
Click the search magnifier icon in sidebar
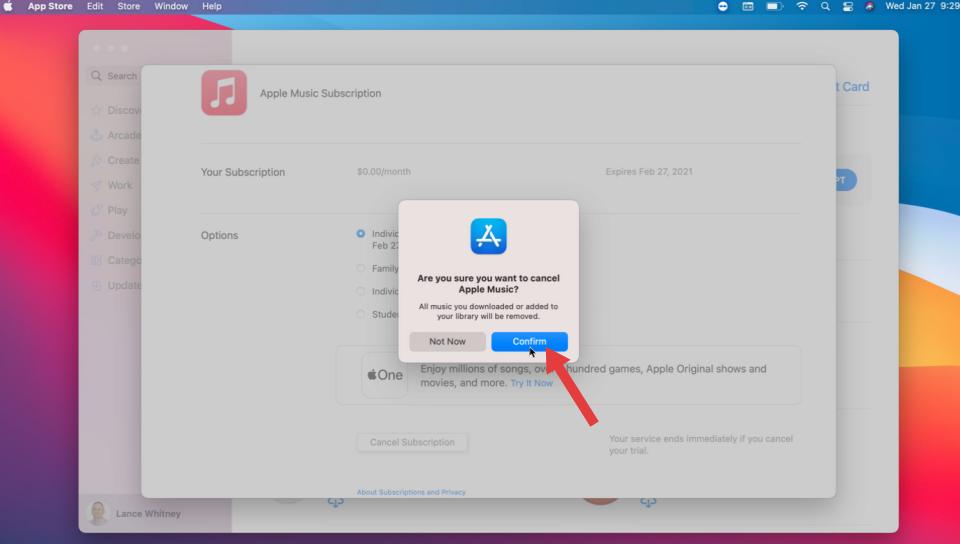tap(96, 76)
